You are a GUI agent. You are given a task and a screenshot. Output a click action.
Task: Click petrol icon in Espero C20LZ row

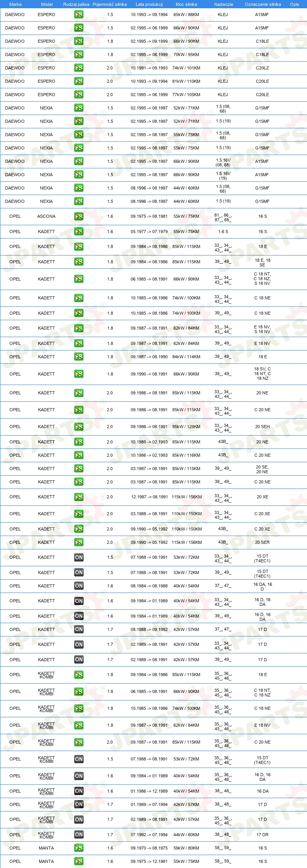tap(79, 68)
